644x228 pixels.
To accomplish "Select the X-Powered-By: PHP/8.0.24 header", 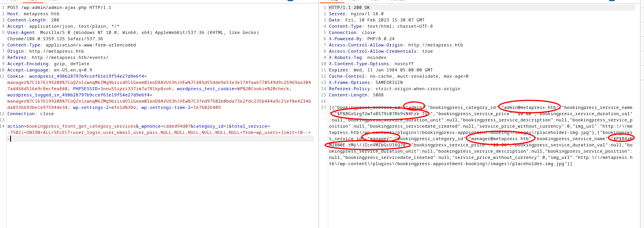I will (x=362, y=39).
